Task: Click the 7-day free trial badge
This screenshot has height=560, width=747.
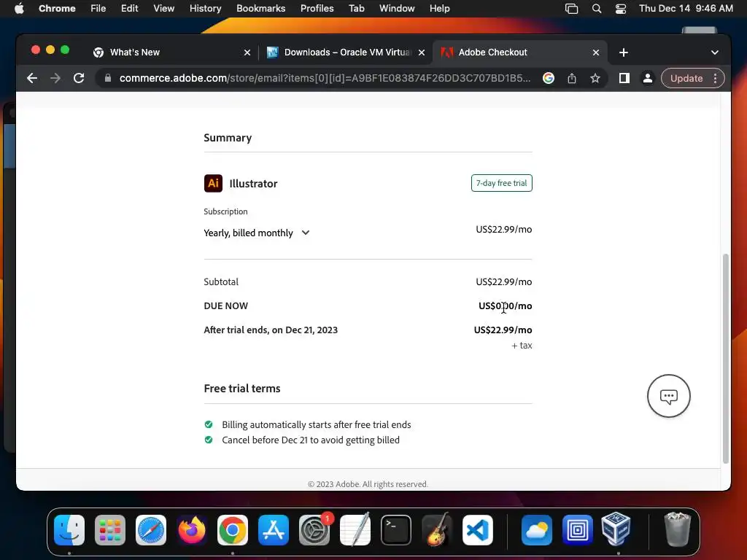Action: (502, 183)
